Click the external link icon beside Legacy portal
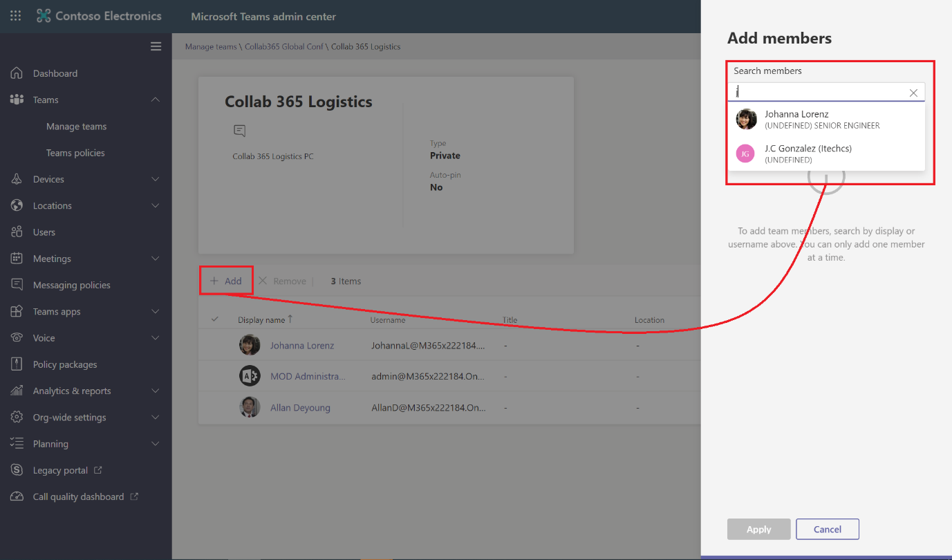This screenshot has height=560, width=952. coord(97,470)
